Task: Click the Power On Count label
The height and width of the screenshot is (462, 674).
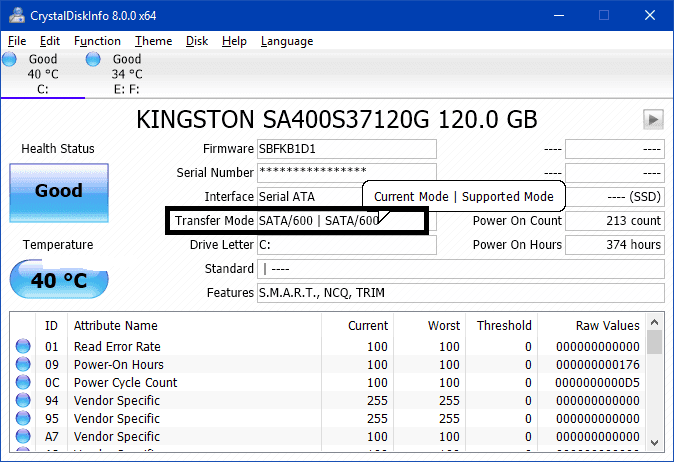Action: click(517, 221)
